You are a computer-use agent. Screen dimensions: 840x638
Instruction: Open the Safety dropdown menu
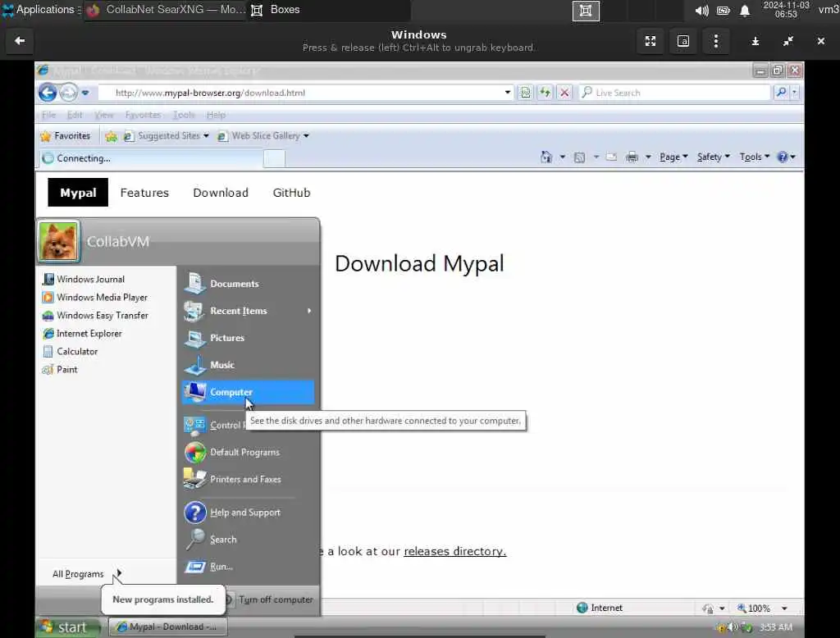coord(713,157)
